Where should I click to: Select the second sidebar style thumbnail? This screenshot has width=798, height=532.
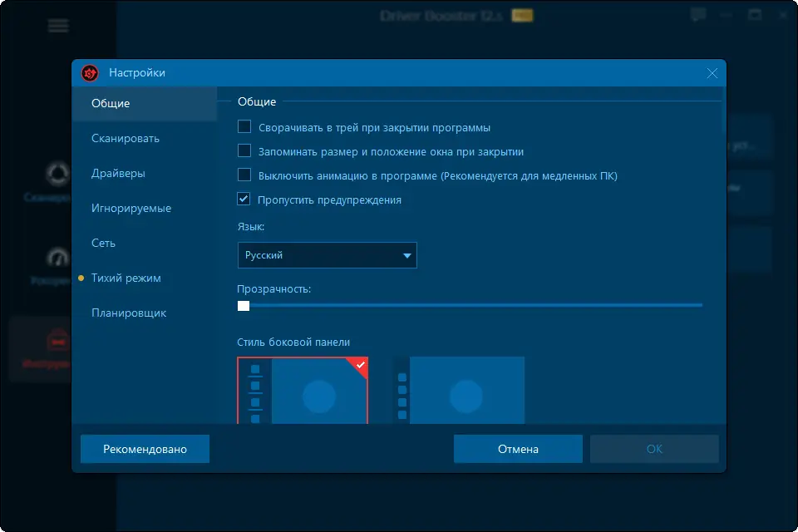[x=460, y=391]
